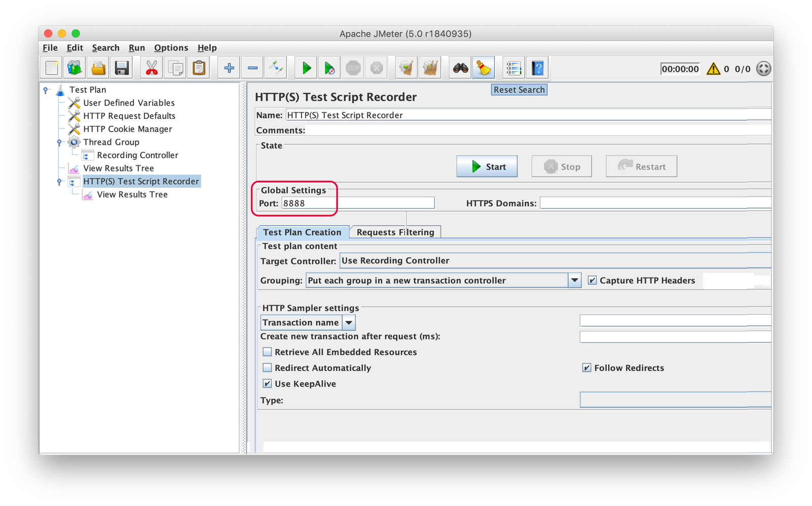This screenshot has width=812, height=506.
Task: Click the Port input field
Action: pos(358,203)
